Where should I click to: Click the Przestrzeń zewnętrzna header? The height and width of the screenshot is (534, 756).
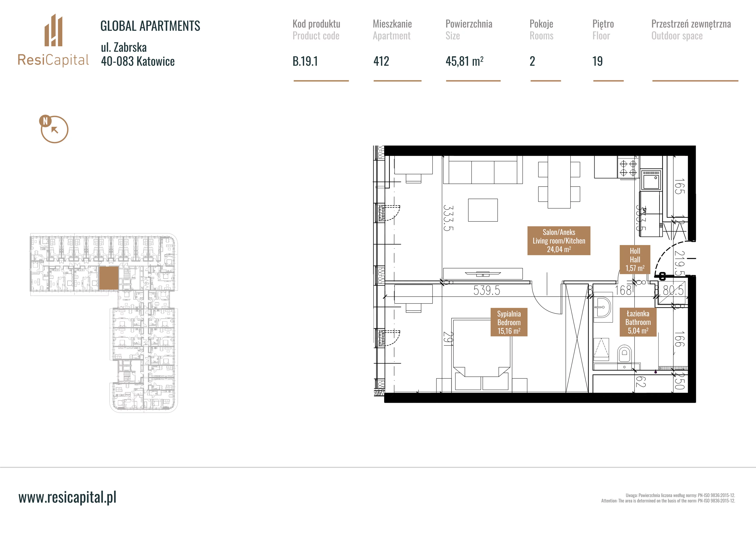[x=691, y=24]
